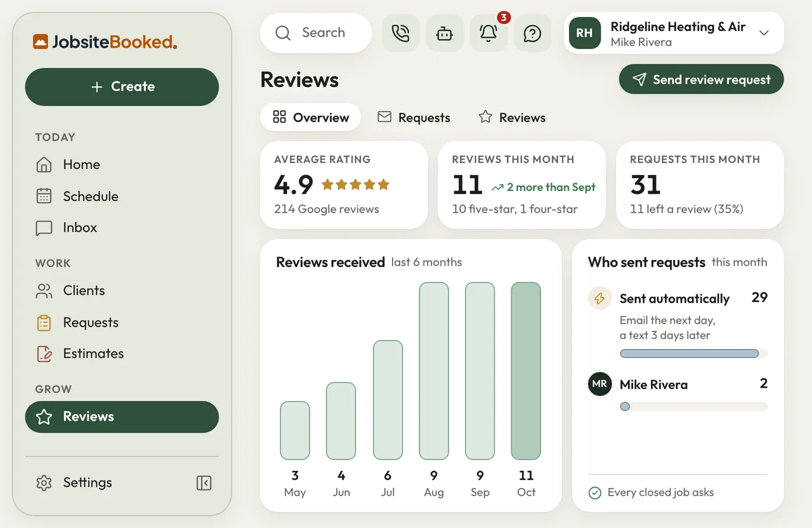Collapse sidebar using panel icon
Screen dimensions: 812x528
pyautogui.click(x=204, y=483)
